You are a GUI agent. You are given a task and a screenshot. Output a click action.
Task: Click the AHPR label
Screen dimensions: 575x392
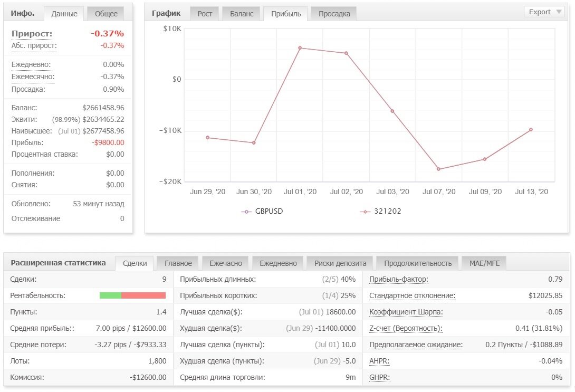pos(379,361)
